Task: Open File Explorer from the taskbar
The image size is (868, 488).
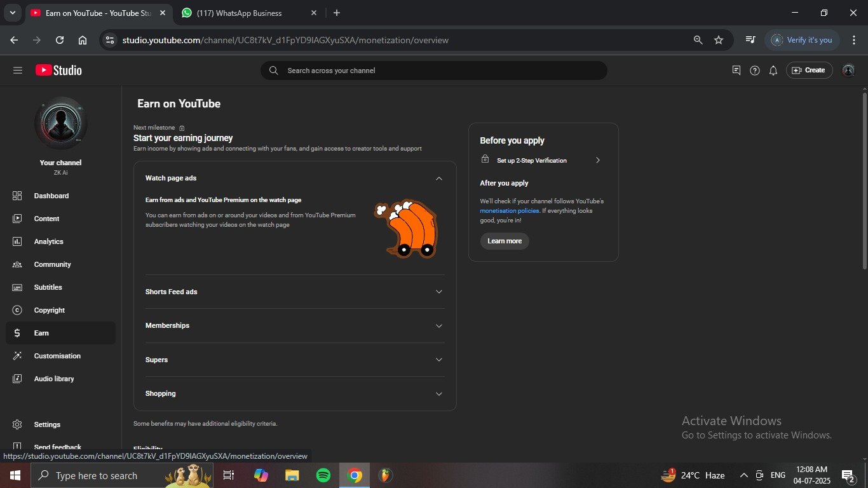Action: 292,475
